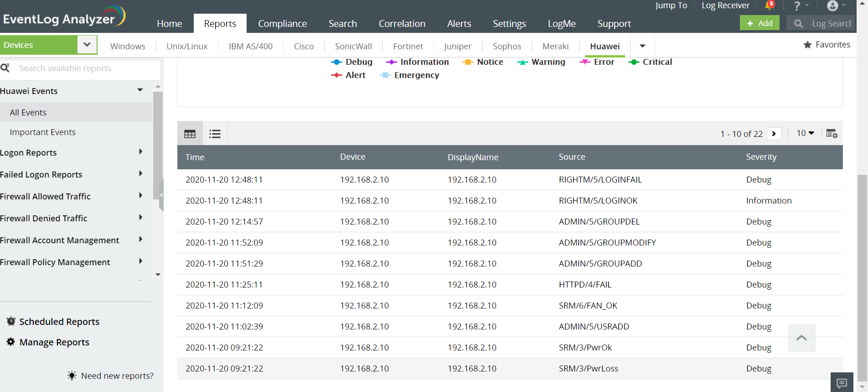Open the user account avatar menu
Image resolution: width=868 pixels, height=392 pixels.
[832, 5]
